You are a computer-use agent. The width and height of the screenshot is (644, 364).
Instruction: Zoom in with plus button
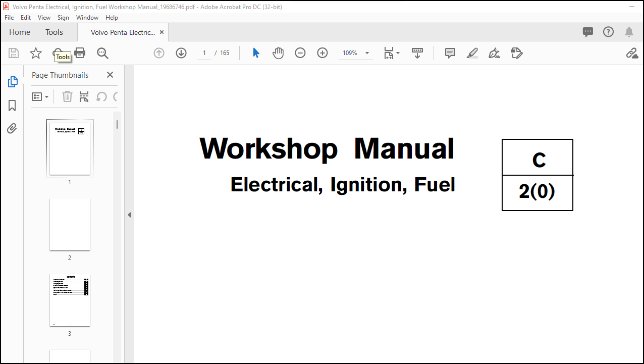pos(323,53)
